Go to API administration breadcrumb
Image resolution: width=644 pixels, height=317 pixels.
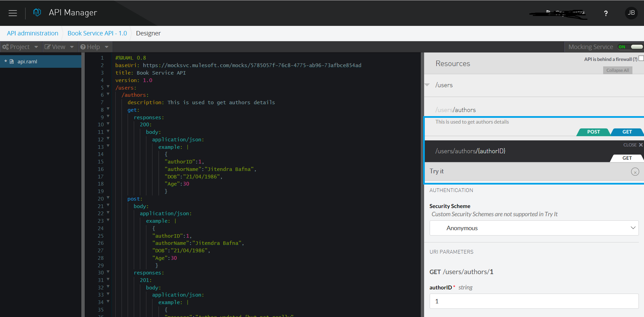tap(33, 33)
